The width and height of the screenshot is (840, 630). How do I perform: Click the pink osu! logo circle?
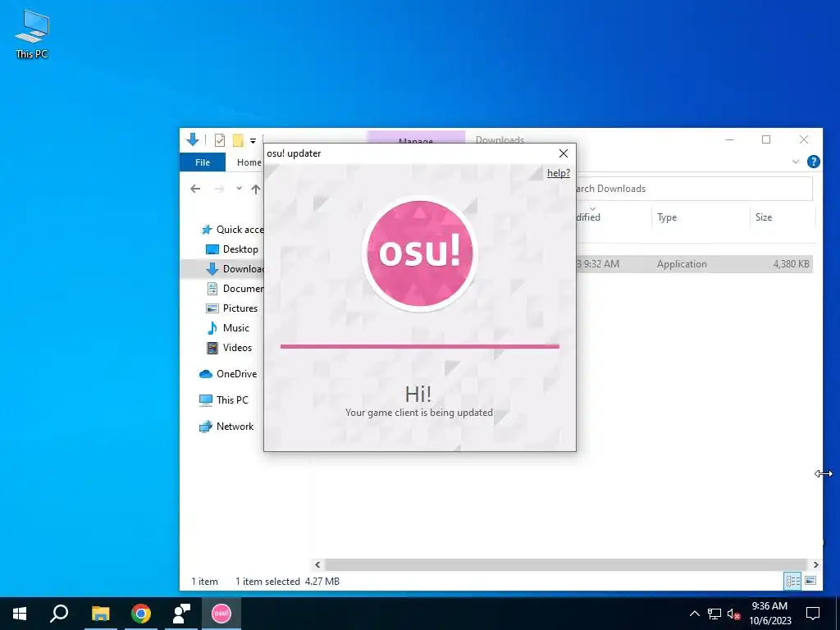click(x=420, y=253)
